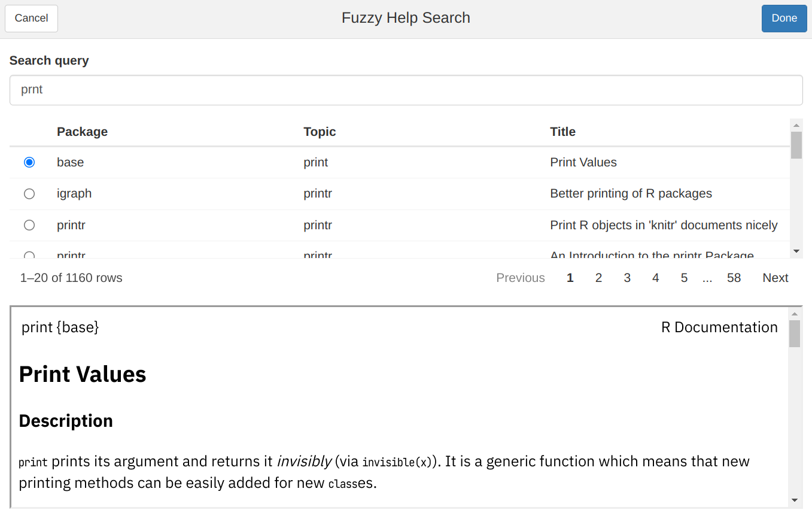812x516 pixels.
Task: Click the results table scrollbar thumb
Action: [x=796, y=145]
